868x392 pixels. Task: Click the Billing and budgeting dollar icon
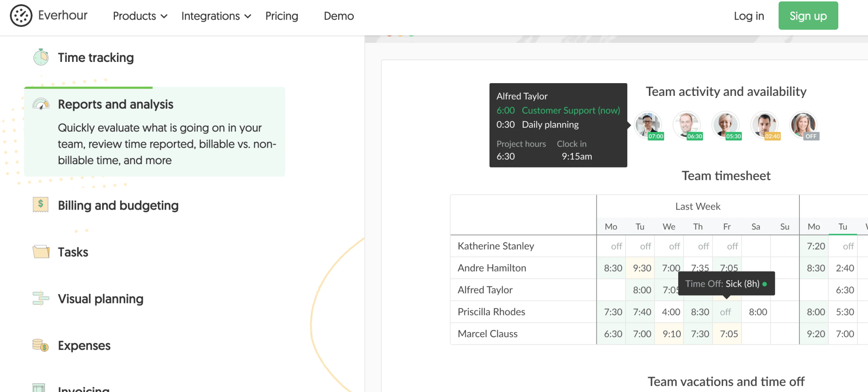pyautogui.click(x=41, y=205)
